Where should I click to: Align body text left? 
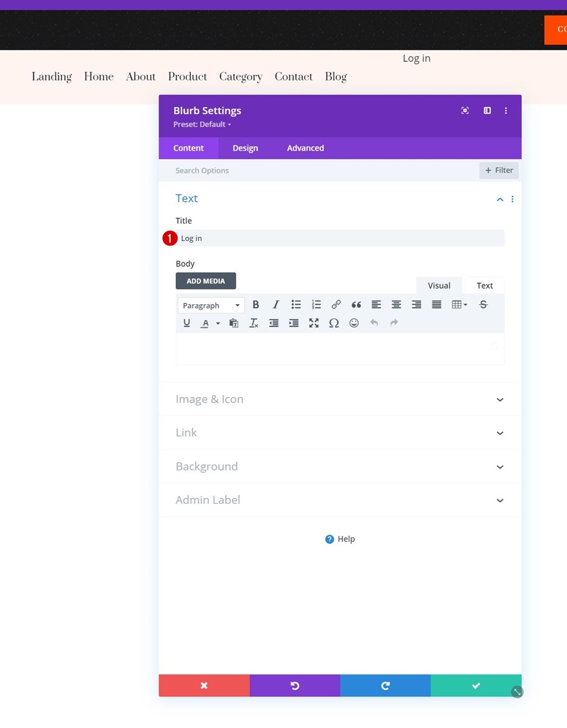pos(376,305)
